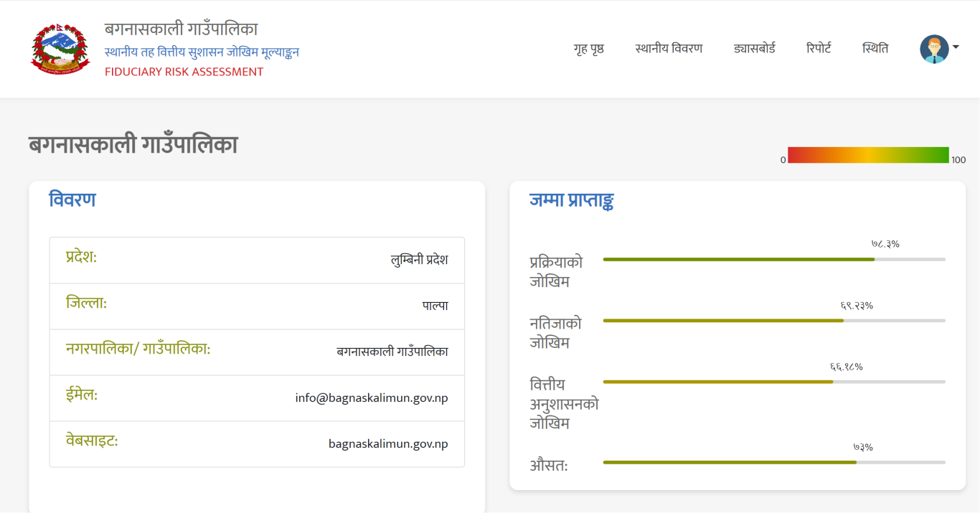Click the scale's 0 start label
980x513 pixels.
[x=783, y=160]
